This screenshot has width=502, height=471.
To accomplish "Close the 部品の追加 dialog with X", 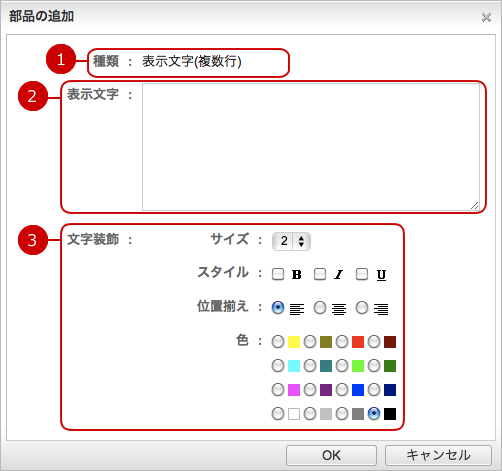I will point(486,17).
